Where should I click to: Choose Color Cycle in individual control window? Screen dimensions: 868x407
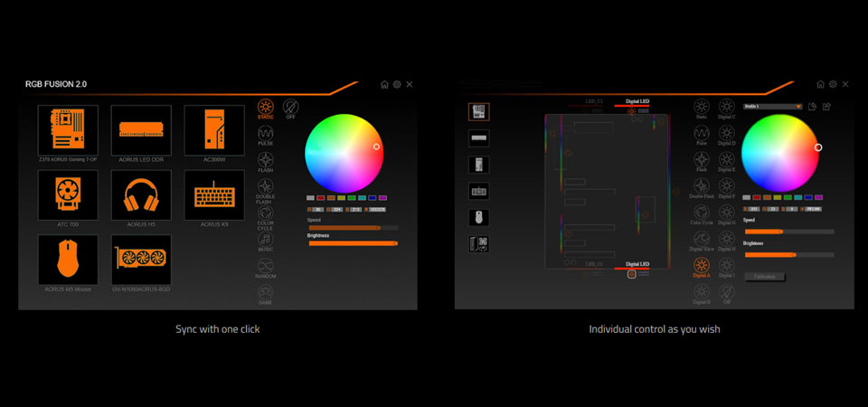click(702, 215)
